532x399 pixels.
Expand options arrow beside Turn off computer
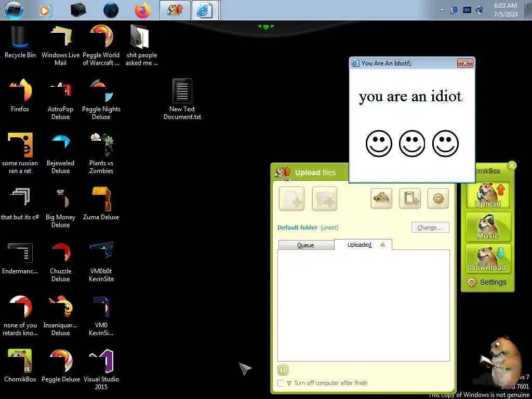click(289, 383)
